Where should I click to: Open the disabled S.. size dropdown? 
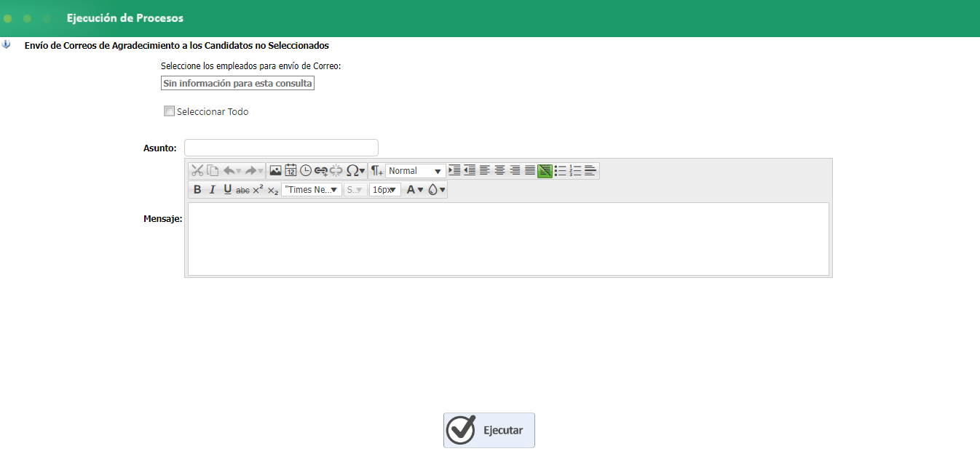[x=355, y=190]
